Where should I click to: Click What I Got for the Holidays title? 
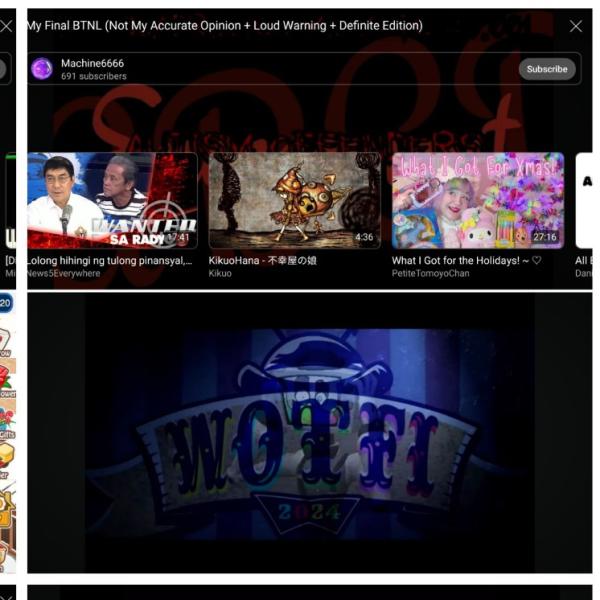point(466,261)
